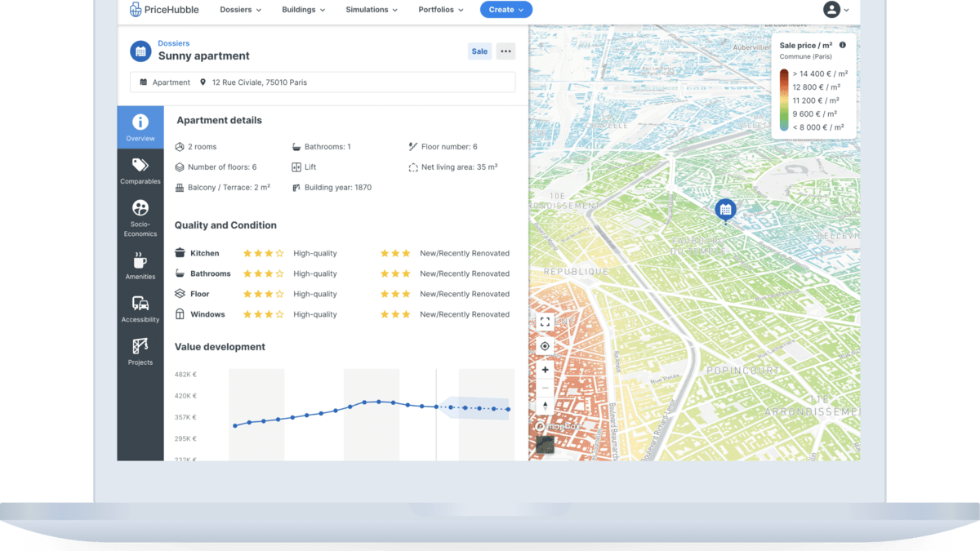Click the Apartment type icon in address bar
This screenshot has height=551, width=980.
pyautogui.click(x=144, y=82)
